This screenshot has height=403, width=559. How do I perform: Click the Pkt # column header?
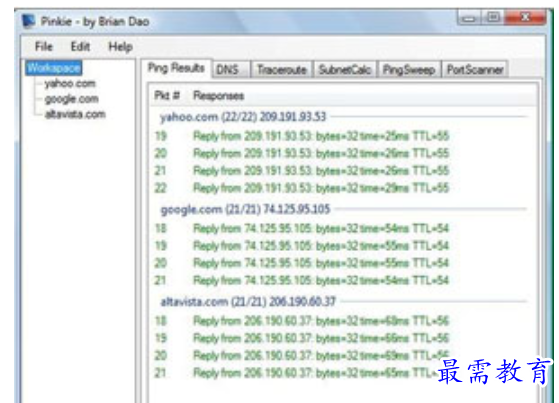(167, 96)
